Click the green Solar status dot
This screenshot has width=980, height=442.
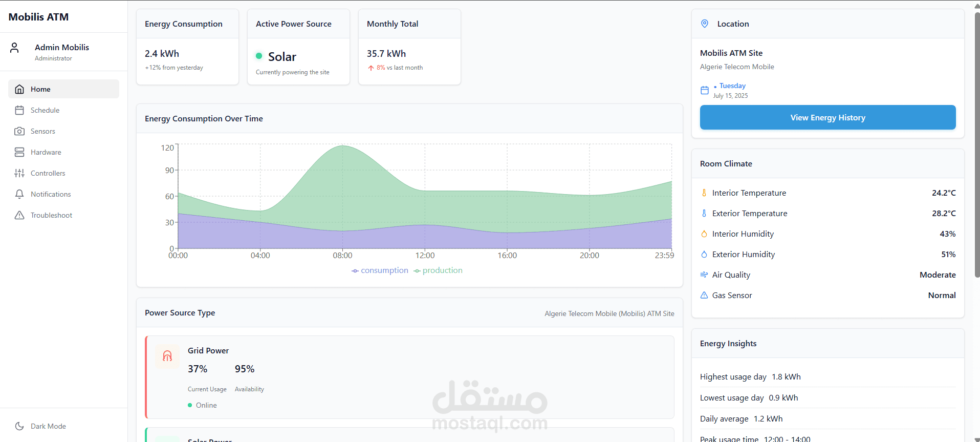point(259,56)
